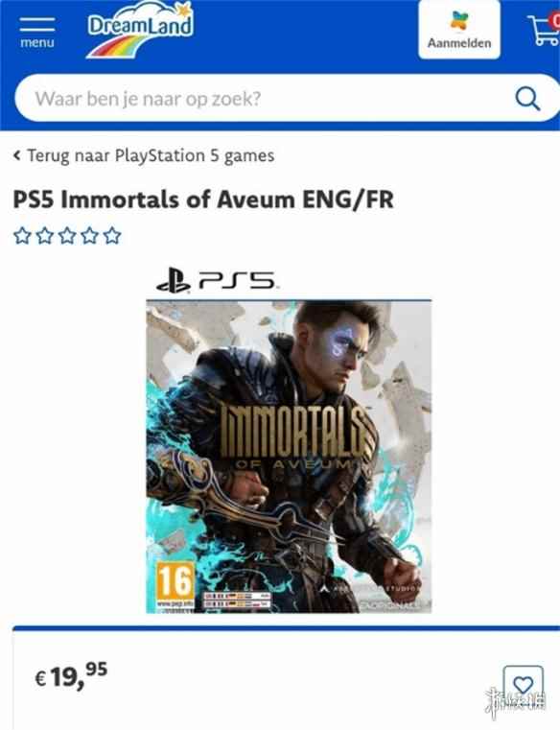Select the fifth rating star
This screenshot has width=560, height=730.
pyautogui.click(x=112, y=236)
